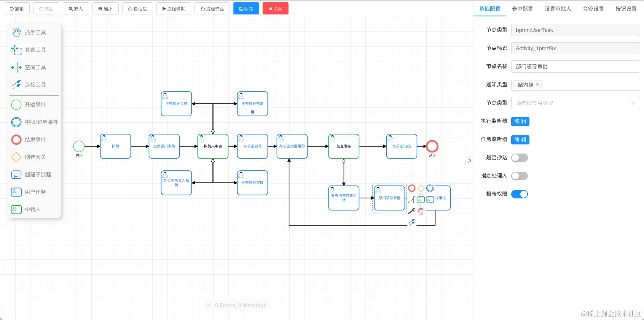Click 撤销 undo button
This screenshot has height=320, width=644.
(x=17, y=8)
